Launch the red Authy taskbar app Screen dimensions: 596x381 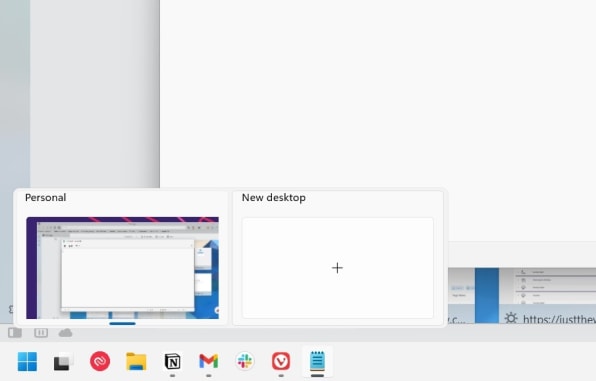pyautogui.click(x=100, y=361)
